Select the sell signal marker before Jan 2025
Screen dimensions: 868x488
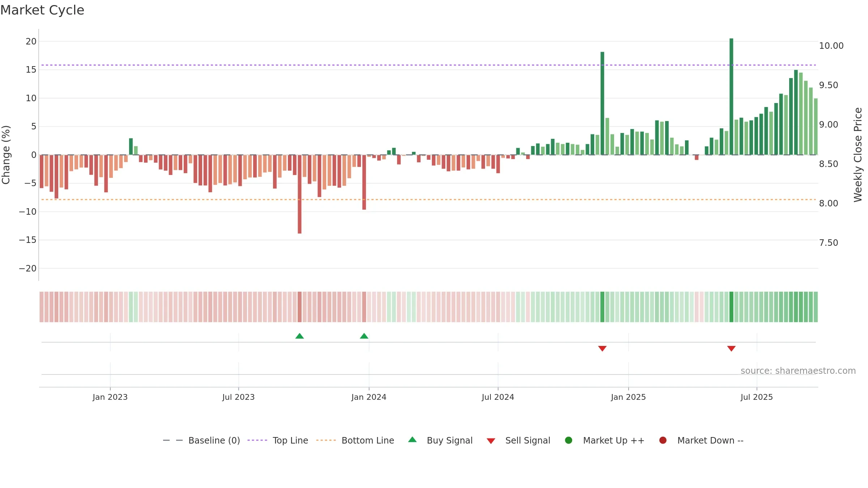[x=602, y=348]
